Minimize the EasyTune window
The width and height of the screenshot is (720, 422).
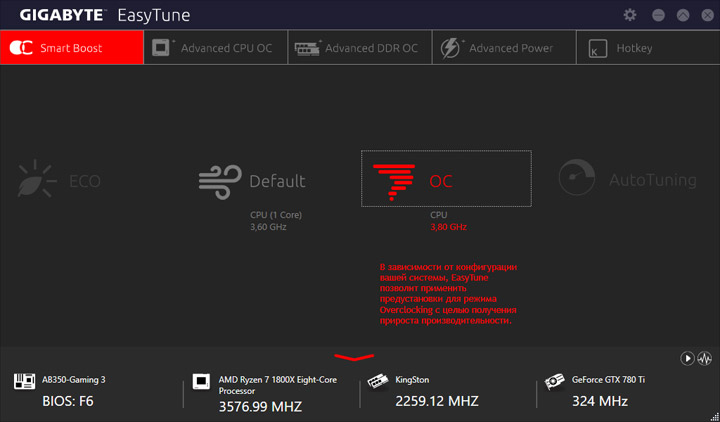coord(658,15)
